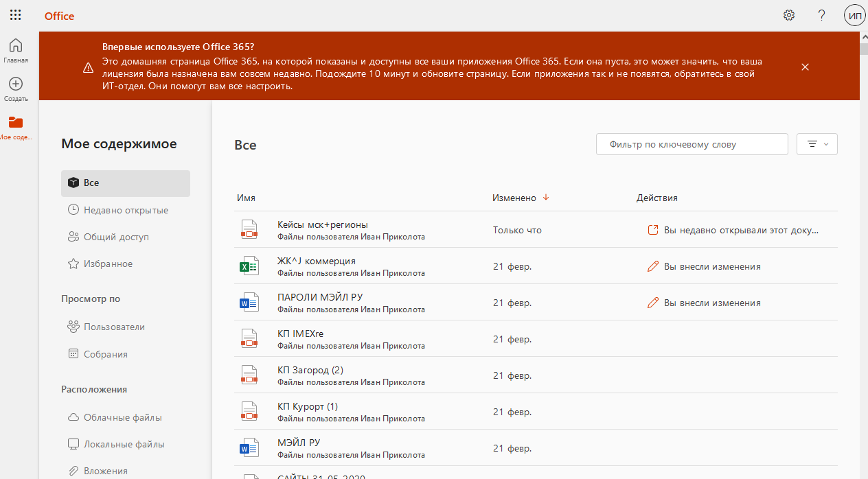Open file КП Загород (2)
This screenshot has height=479, width=868.
[x=310, y=370]
